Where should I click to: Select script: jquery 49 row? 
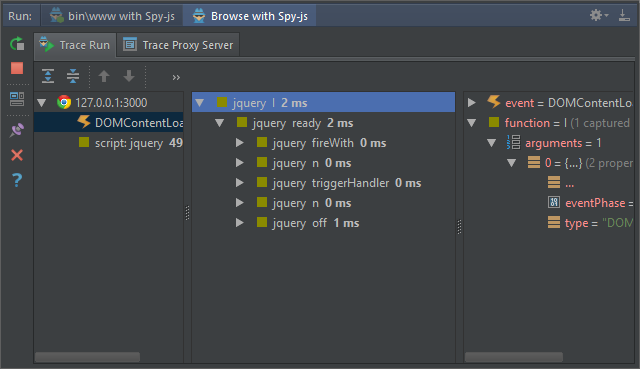[x=109, y=142]
